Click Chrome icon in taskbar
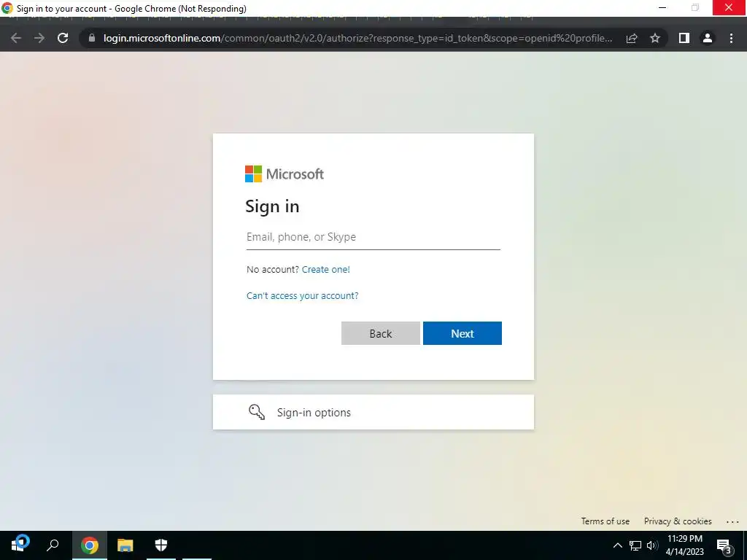Image resolution: width=747 pixels, height=560 pixels. [x=90, y=545]
